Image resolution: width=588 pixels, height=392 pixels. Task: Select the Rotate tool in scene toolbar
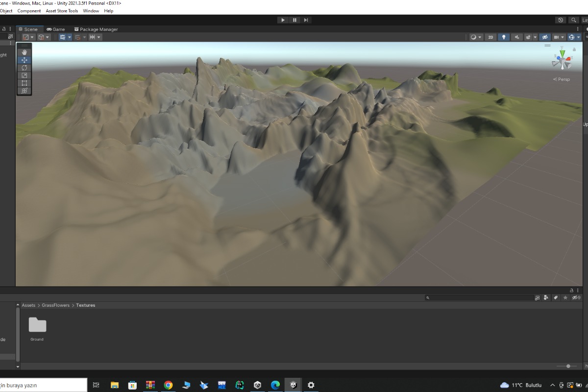[24, 68]
